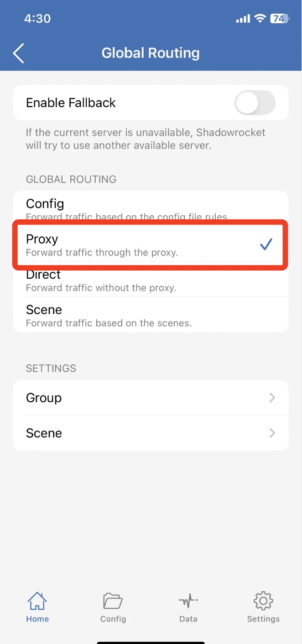Tap the Global Routing title
This screenshot has width=302, height=644.
pyautogui.click(x=151, y=53)
